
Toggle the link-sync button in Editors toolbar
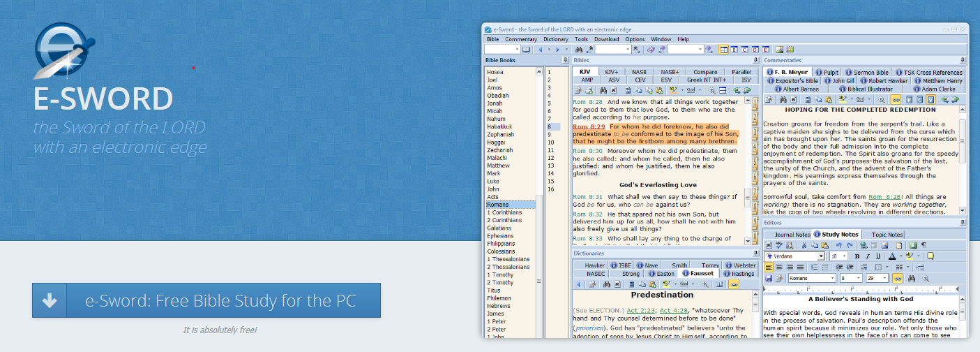(897, 278)
